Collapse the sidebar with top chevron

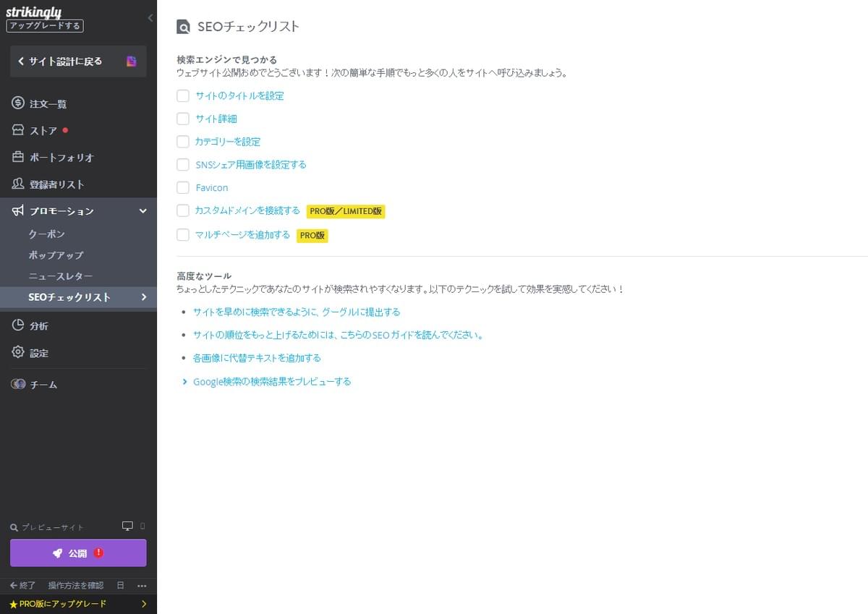(x=150, y=18)
